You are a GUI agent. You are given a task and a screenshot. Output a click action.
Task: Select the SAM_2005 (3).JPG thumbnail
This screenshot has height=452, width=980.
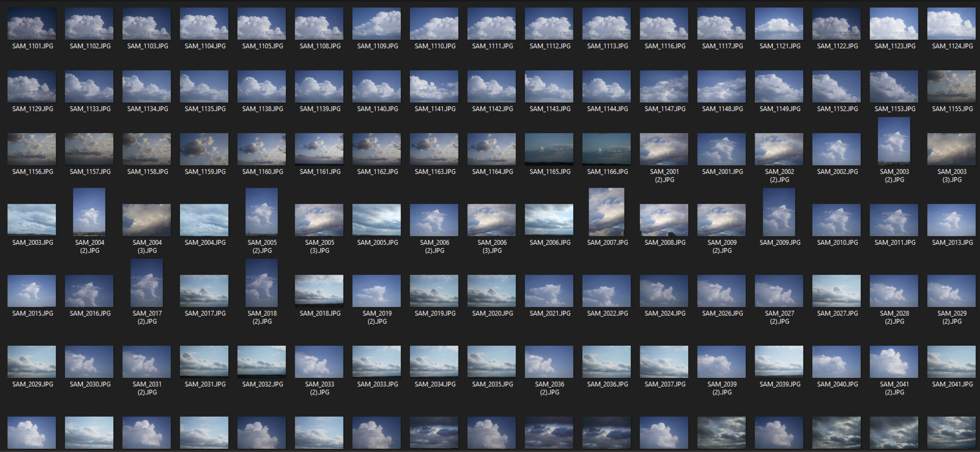(319, 220)
